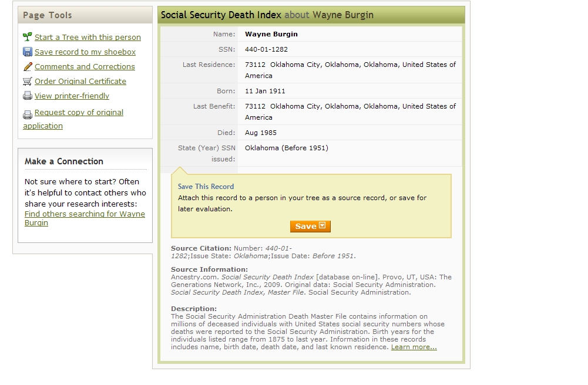Select the Order Original Certificate link
Screen dimensions: 588x385
[80, 81]
